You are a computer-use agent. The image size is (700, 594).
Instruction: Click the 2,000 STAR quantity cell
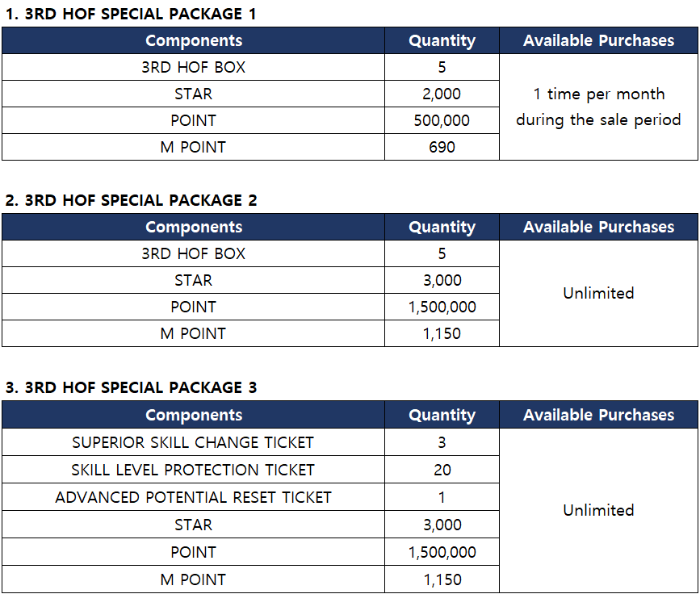pos(442,94)
